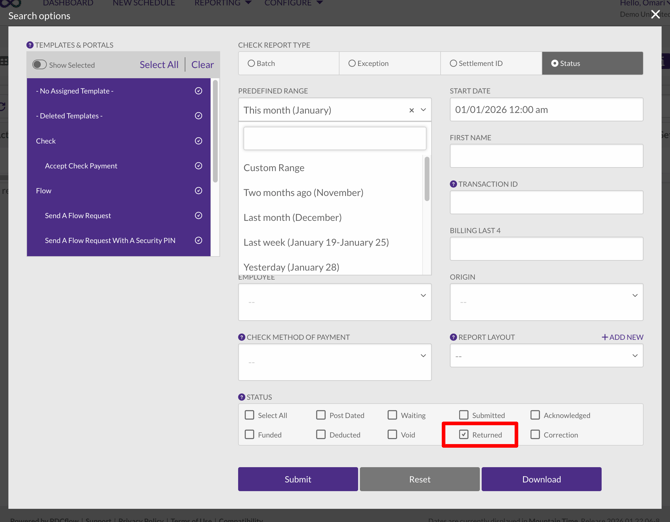Click Select All templates link
This screenshot has width=670, height=522.
pos(159,65)
